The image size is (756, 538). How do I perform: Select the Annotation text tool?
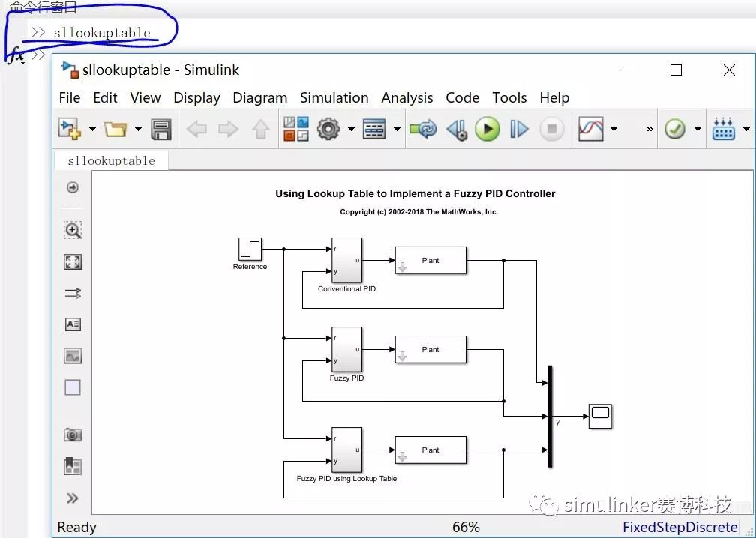tap(73, 324)
